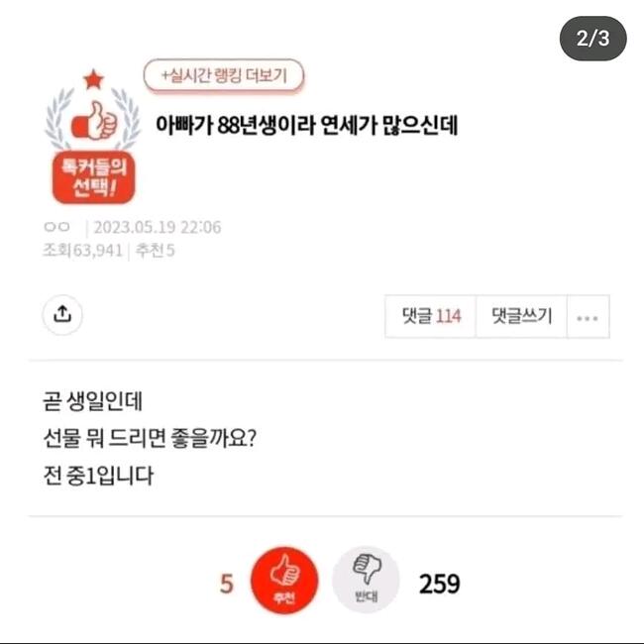Click the red star above the badge
This screenshot has height=644, width=644.
93,79
